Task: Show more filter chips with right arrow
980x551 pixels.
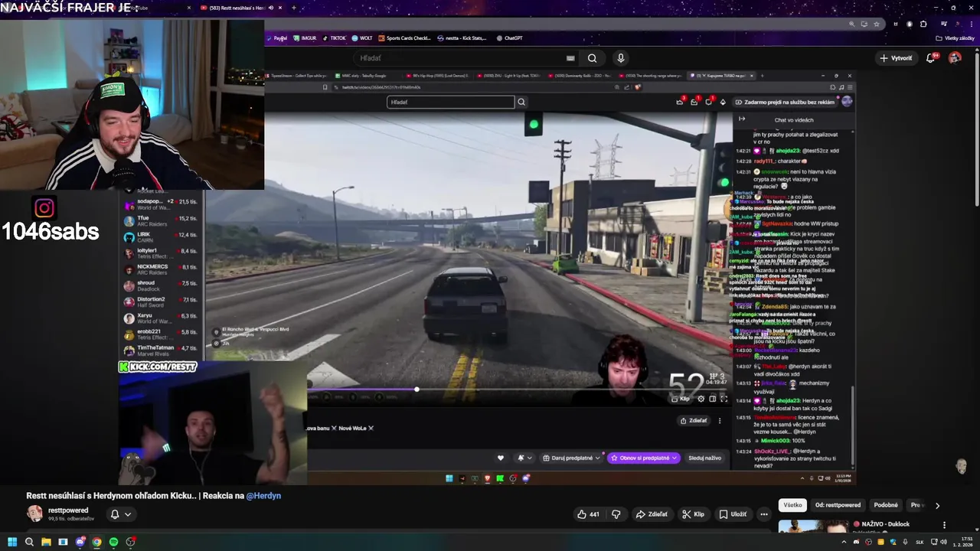Action: [937, 505]
